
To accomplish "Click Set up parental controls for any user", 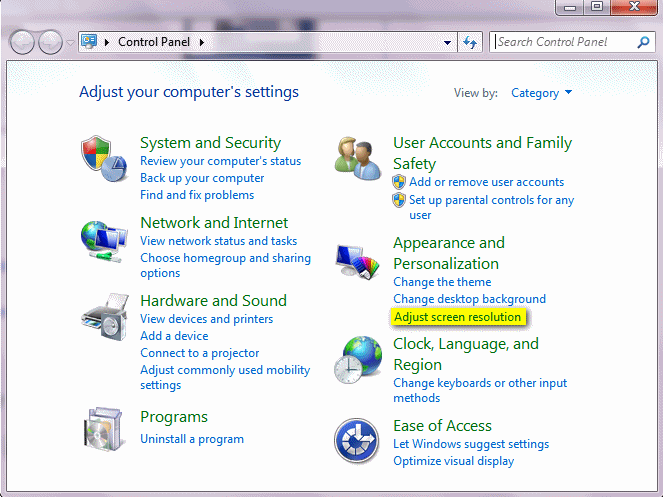I will click(491, 207).
